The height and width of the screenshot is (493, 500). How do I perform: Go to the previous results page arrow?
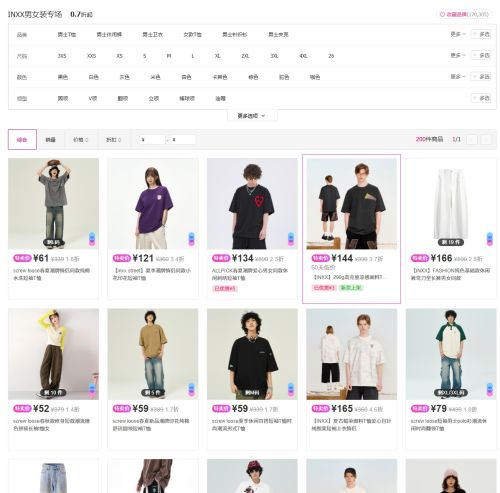[x=471, y=139]
